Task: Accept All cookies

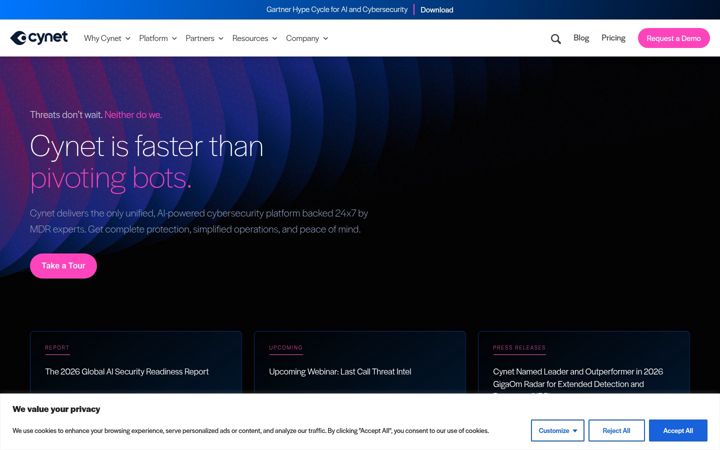Action: pyautogui.click(x=678, y=431)
